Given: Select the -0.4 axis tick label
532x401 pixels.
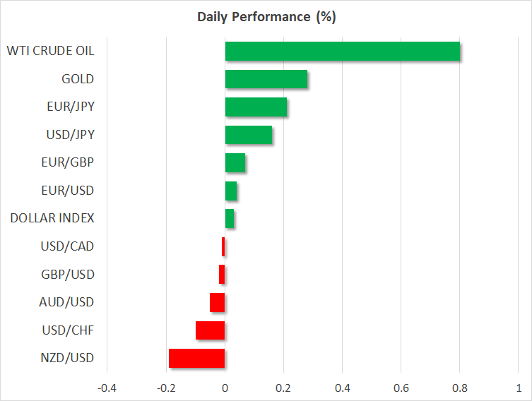Looking at the screenshot, I should click(107, 388).
